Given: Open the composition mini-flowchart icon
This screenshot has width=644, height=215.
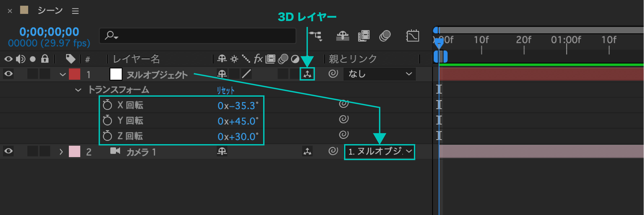Looking at the screenshot, I should (316, 36).
